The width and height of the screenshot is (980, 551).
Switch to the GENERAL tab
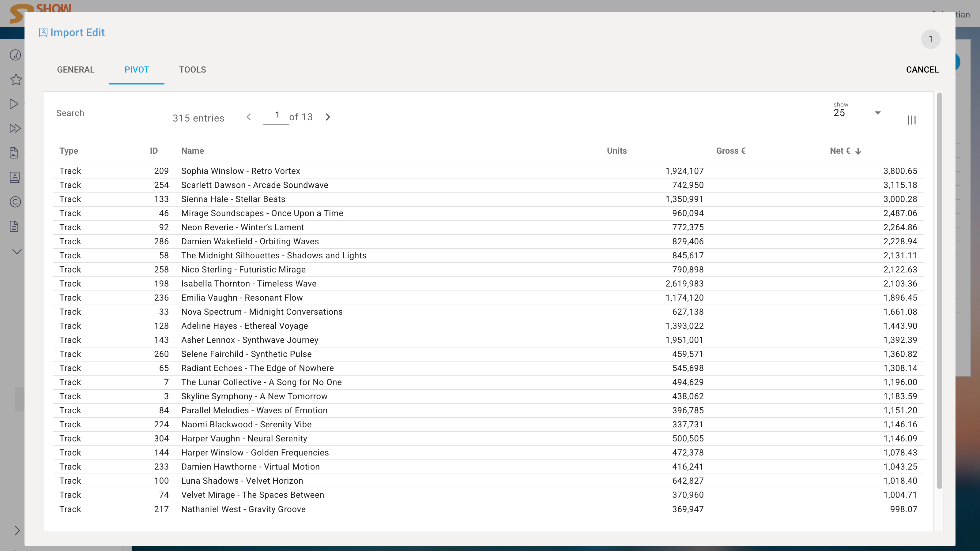75,69
